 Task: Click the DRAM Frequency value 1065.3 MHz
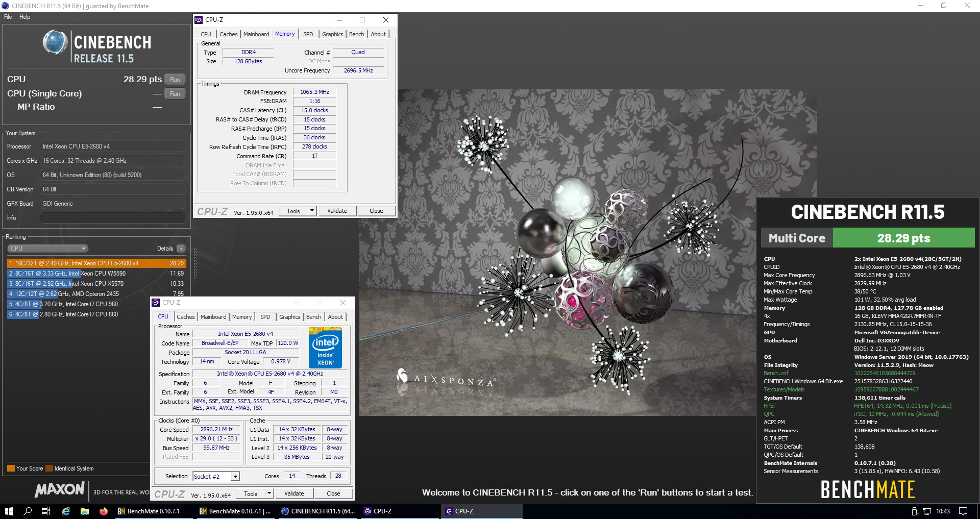[x=314, y=92]
